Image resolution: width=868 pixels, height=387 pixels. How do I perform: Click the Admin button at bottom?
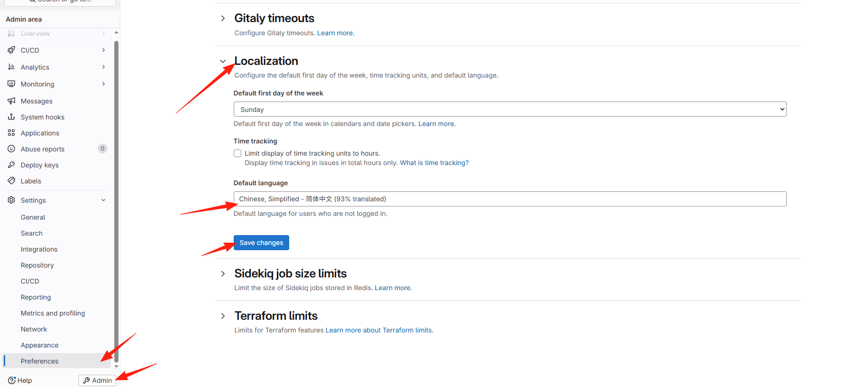tap(97, 380)
